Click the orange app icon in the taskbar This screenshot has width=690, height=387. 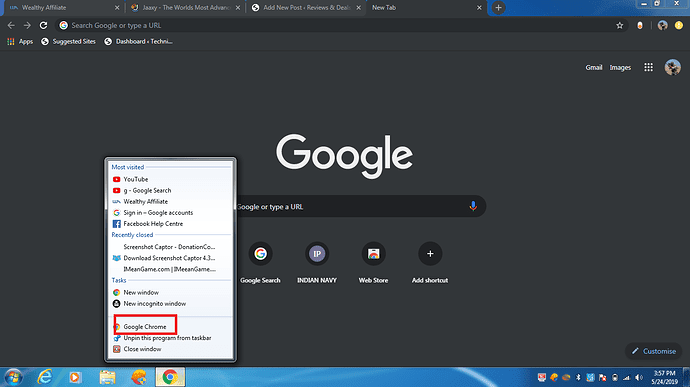139,377
